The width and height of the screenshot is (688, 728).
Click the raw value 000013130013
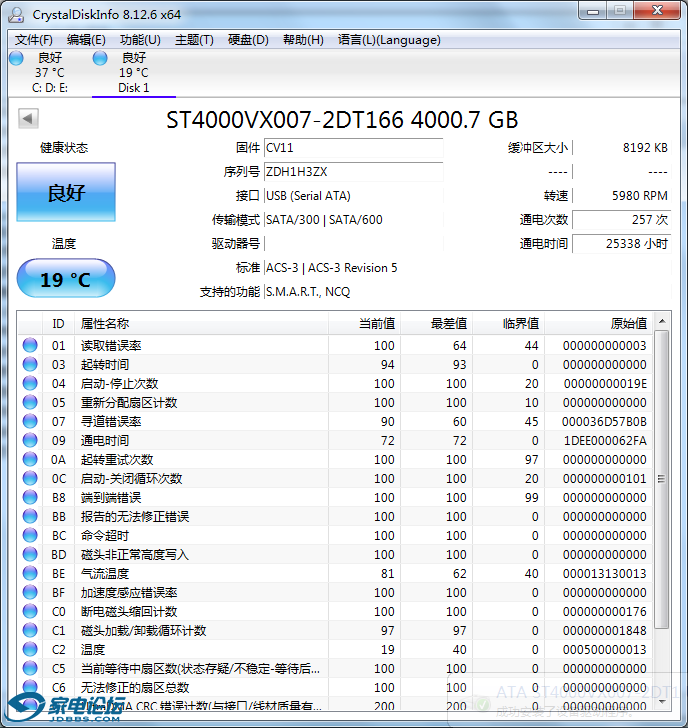[x=604, y=574]
